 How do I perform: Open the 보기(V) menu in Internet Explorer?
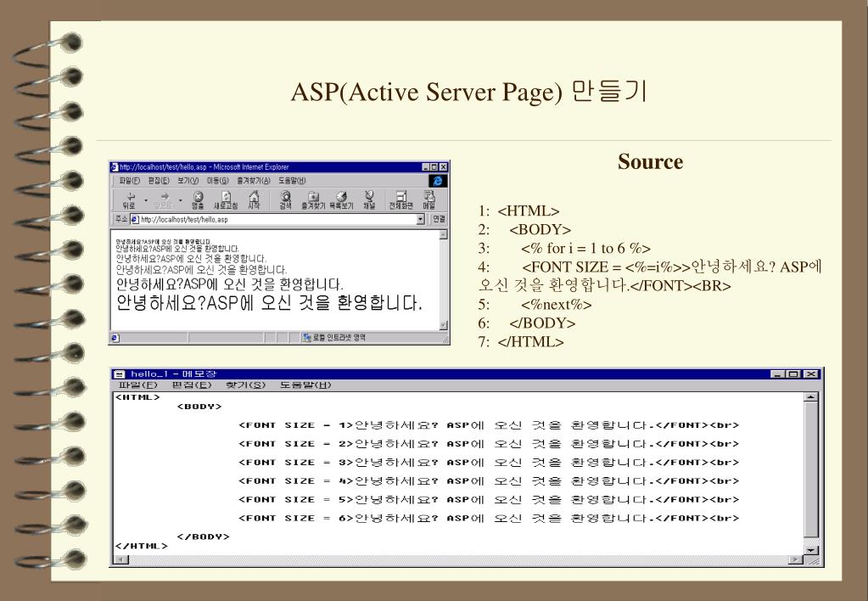pyautogui.click(x=188, y=181)
